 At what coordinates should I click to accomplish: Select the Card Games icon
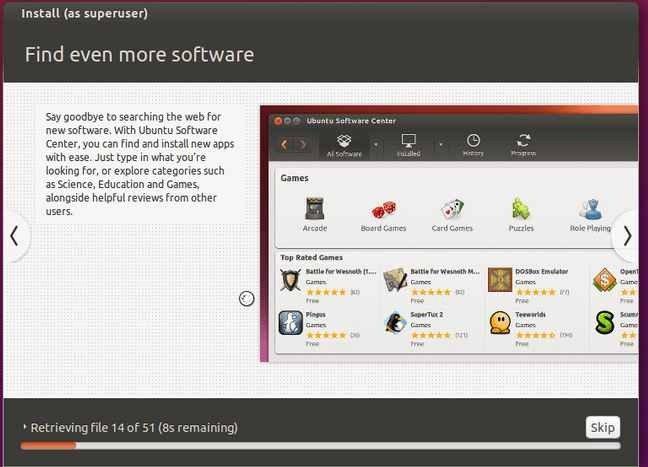coord(452,209)
